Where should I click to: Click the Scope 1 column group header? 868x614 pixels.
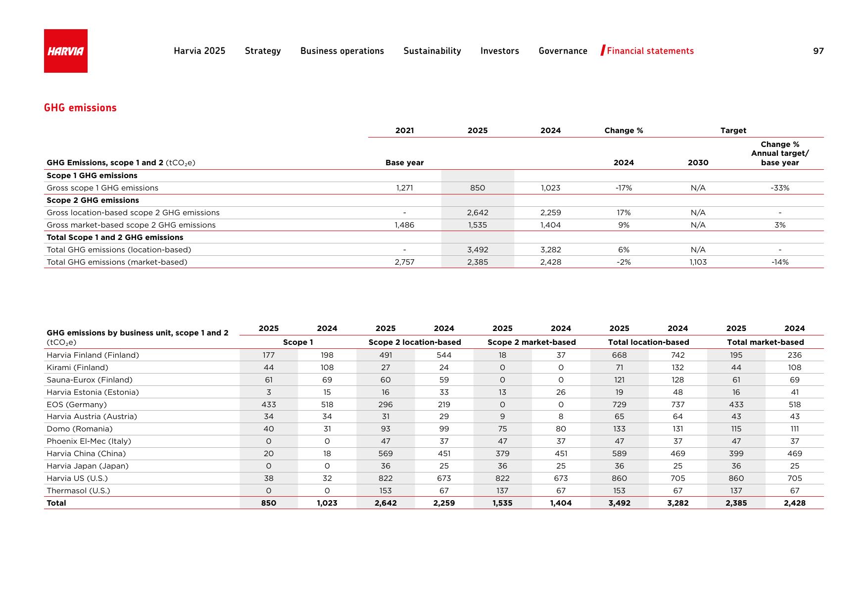pos(298,342)
